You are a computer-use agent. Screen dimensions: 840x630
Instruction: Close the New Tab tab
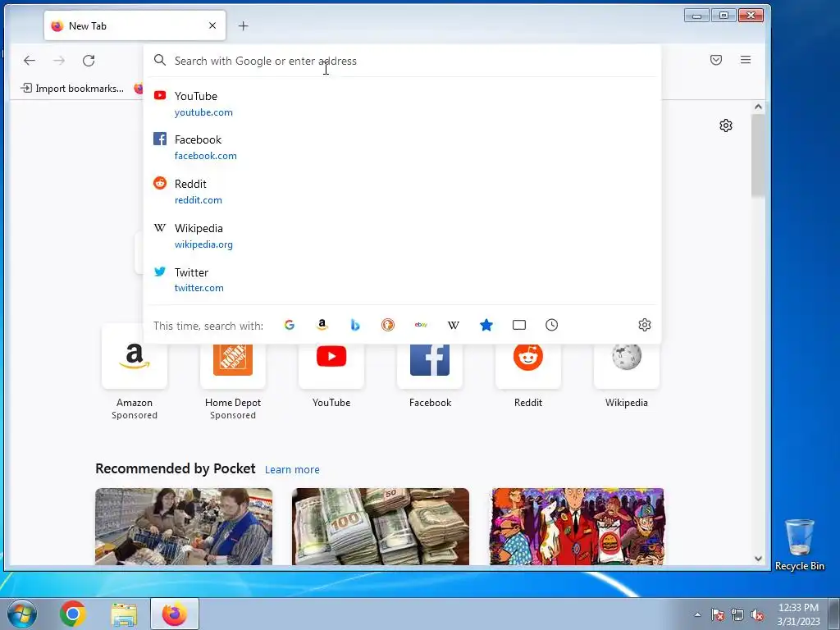(212, 25)
